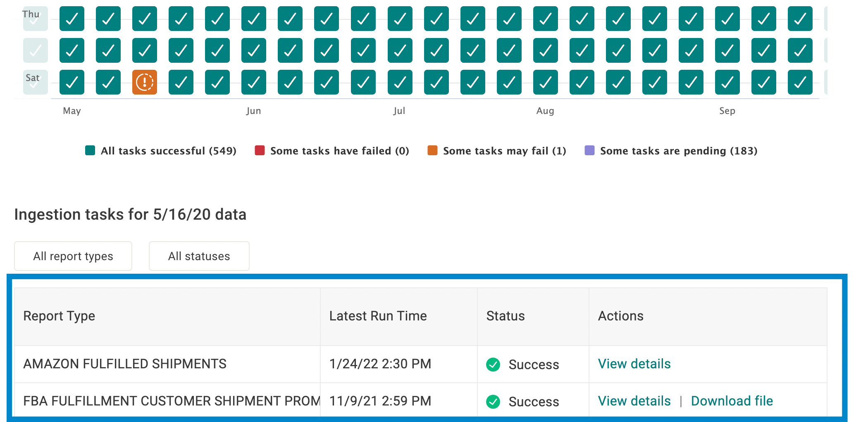
Task: Click the teal All tasks successful swatch
Action: pyautogui.click(x=90, y=150)
